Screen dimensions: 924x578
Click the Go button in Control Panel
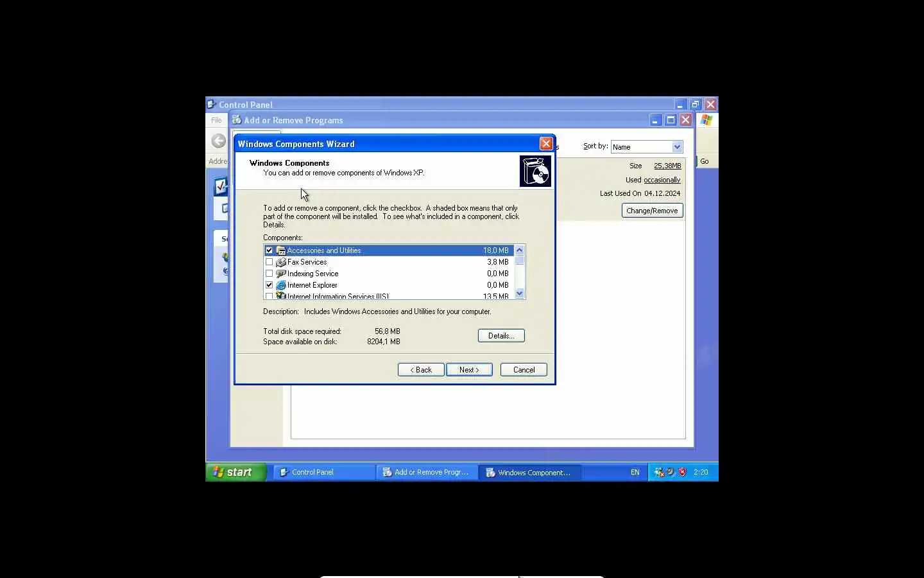click(705, 161)
